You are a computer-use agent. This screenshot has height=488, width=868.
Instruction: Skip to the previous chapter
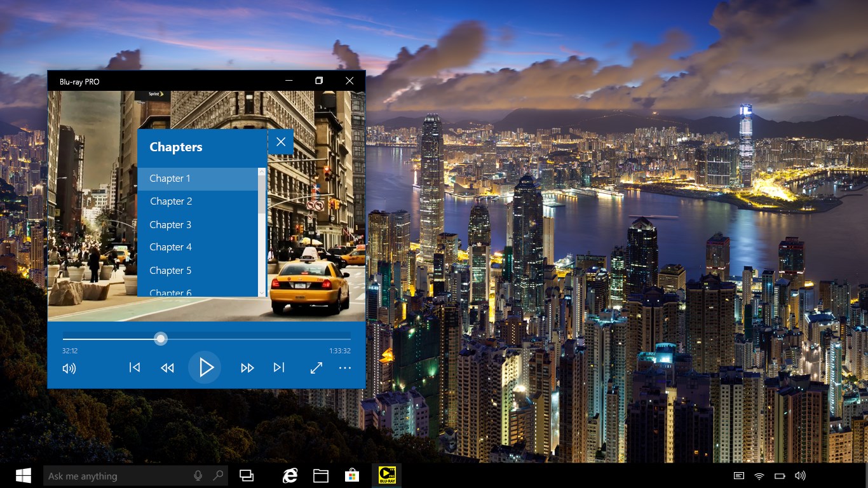click(x=134, y=367)
